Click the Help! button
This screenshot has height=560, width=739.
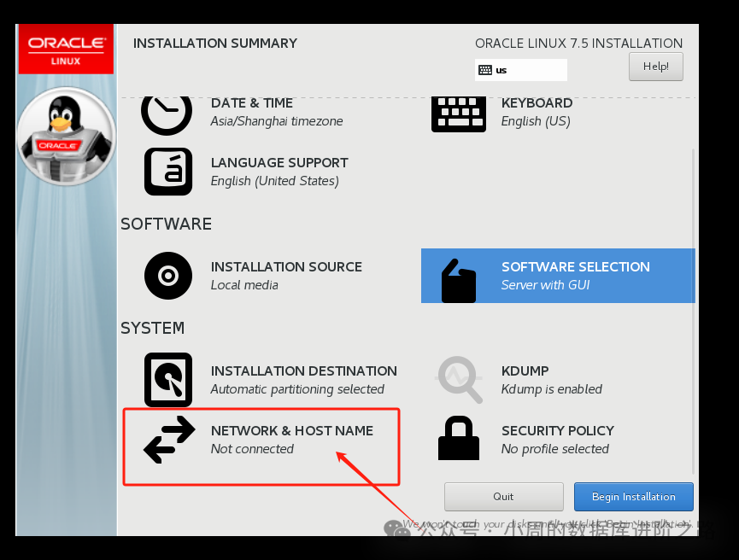pyautogui.click(x=655, y=67)
